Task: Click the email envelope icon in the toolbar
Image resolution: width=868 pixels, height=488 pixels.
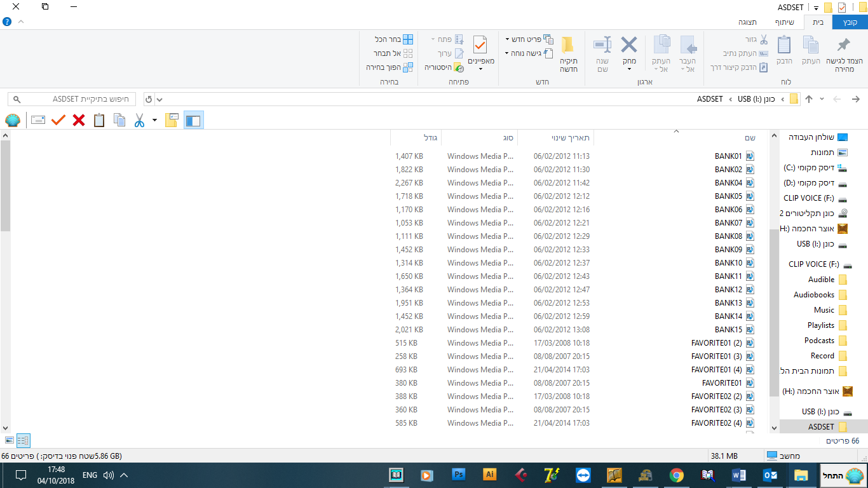Action: point(38,120)
